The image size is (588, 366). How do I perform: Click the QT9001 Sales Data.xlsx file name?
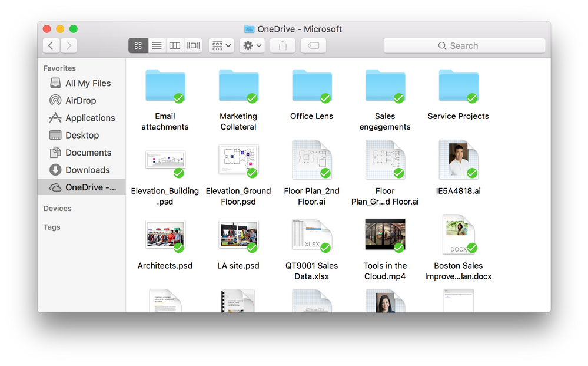pyautogui.click(x=311, y=271)
